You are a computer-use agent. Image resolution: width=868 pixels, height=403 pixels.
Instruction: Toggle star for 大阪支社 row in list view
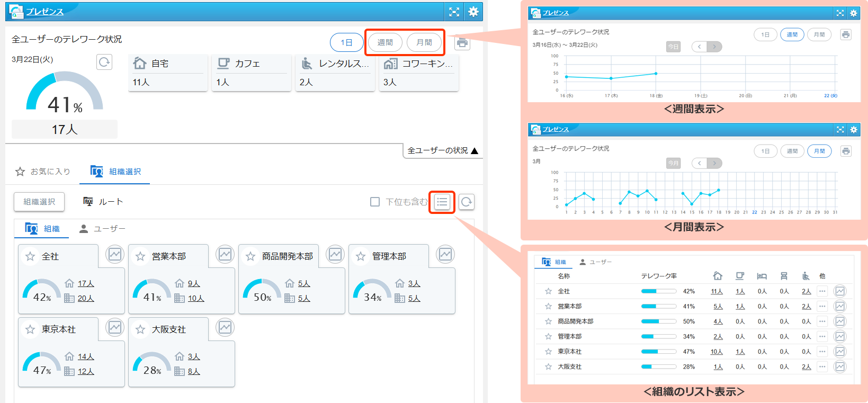coord(548,366)
